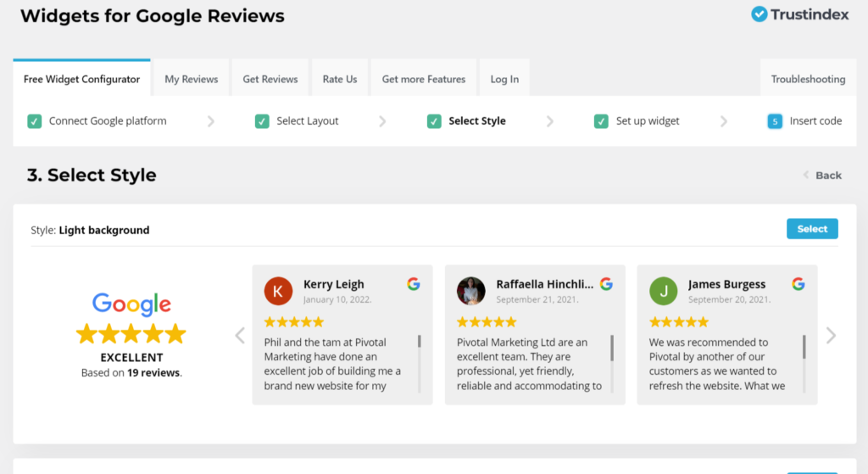Viewport: 868px width, 474px height.
Task: Click Set up widget green checkmark
Action: pos(601,120)
